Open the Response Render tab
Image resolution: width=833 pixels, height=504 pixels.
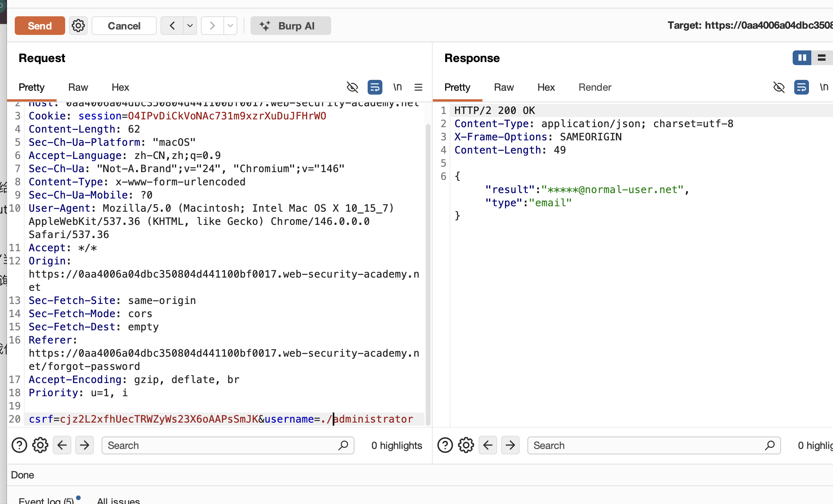pos(595,87)
